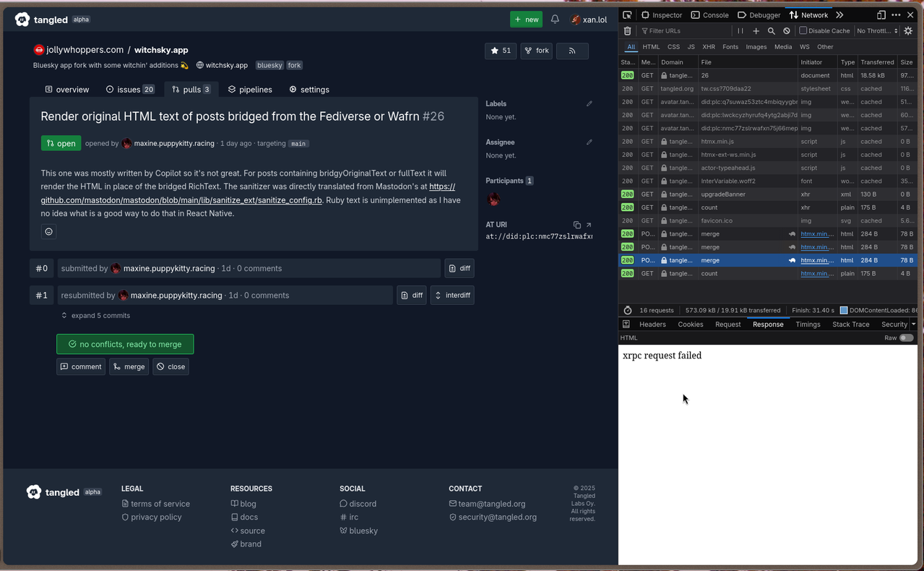Click the RSS feed icon on the repo
The image size is (924, 571).
click(x=571, y=51)
